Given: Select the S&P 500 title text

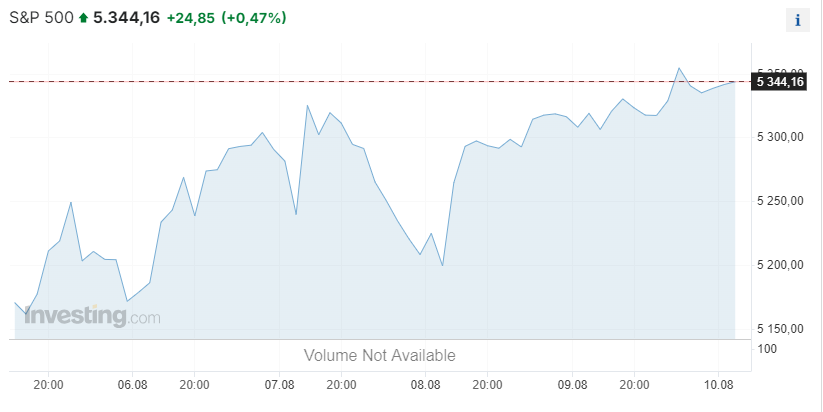Looking at the screenshot, I should click(41, 18).
